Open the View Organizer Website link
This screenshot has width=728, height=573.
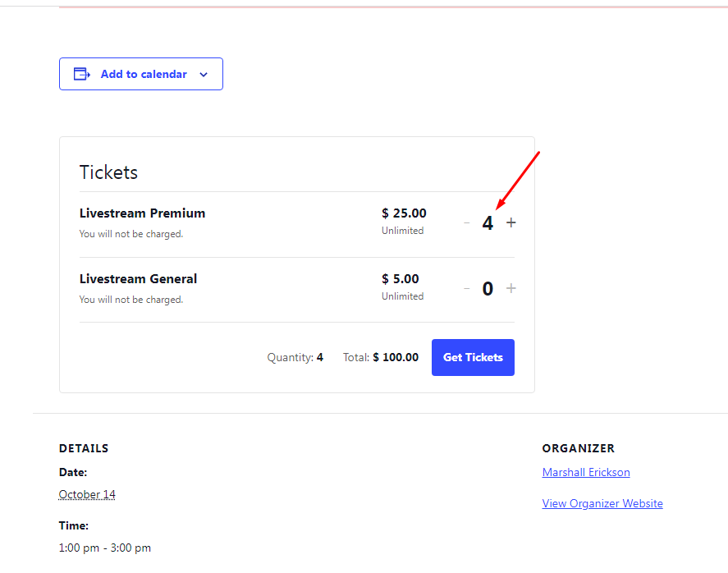602,503
